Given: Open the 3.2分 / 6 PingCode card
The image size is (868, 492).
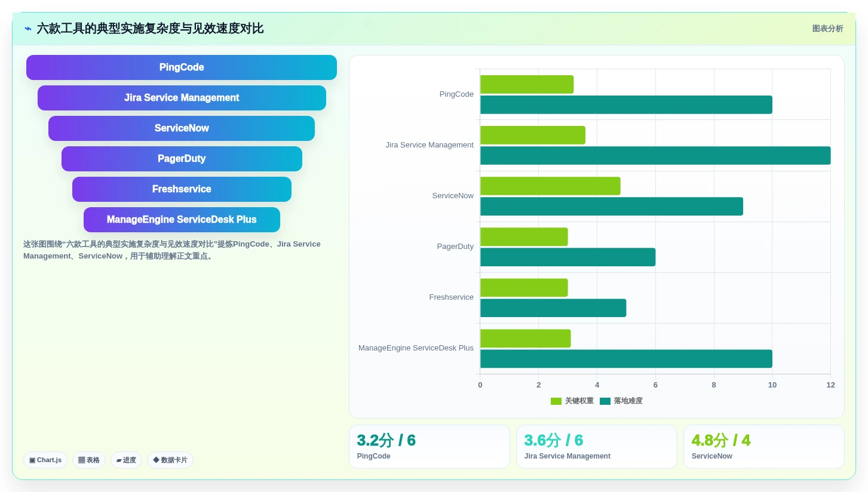Looking at the screenshot, I should click(x=430, y=447).
